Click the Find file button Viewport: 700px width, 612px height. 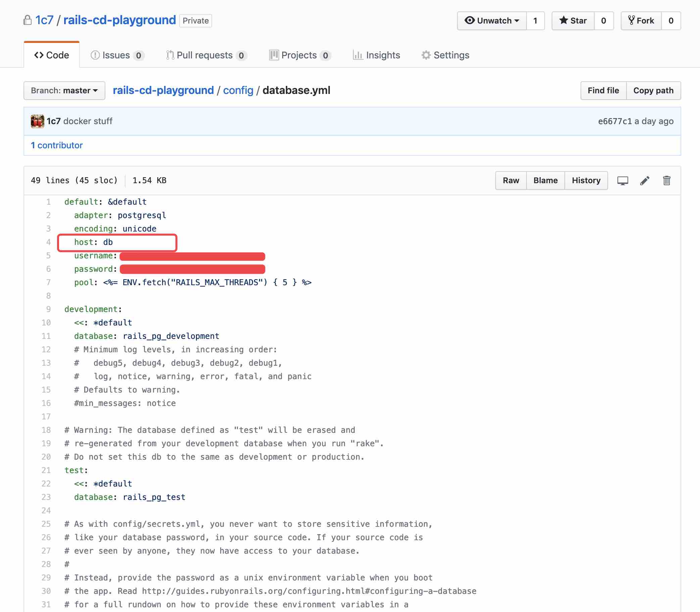coord(603,91)
